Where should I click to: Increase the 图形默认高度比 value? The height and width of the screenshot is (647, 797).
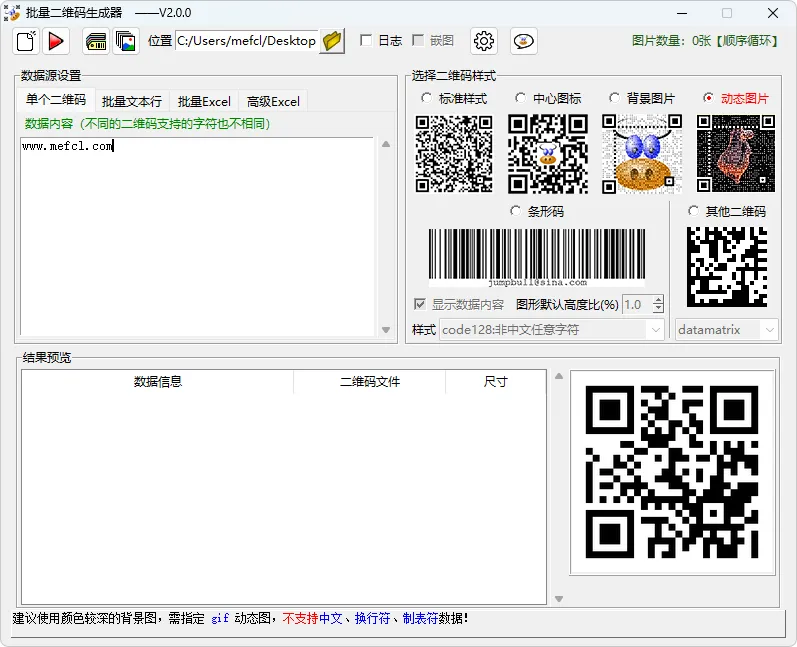click(x=658, y=300)
